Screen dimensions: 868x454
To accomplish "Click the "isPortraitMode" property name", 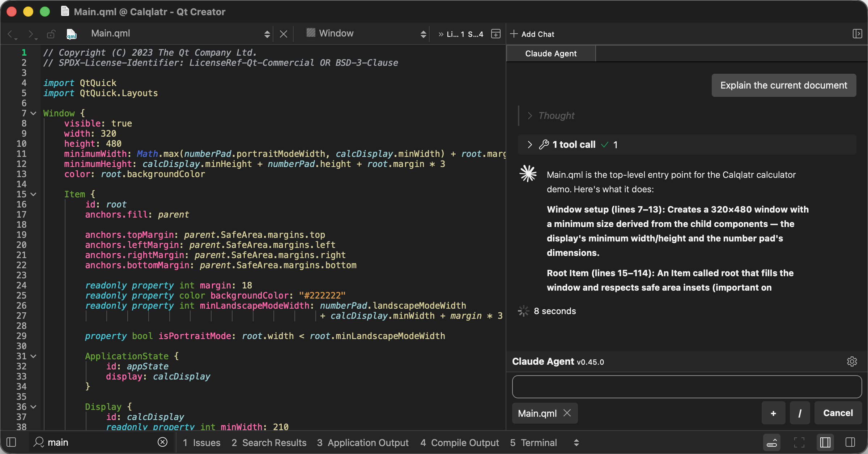I will click(x=195, y=336).
